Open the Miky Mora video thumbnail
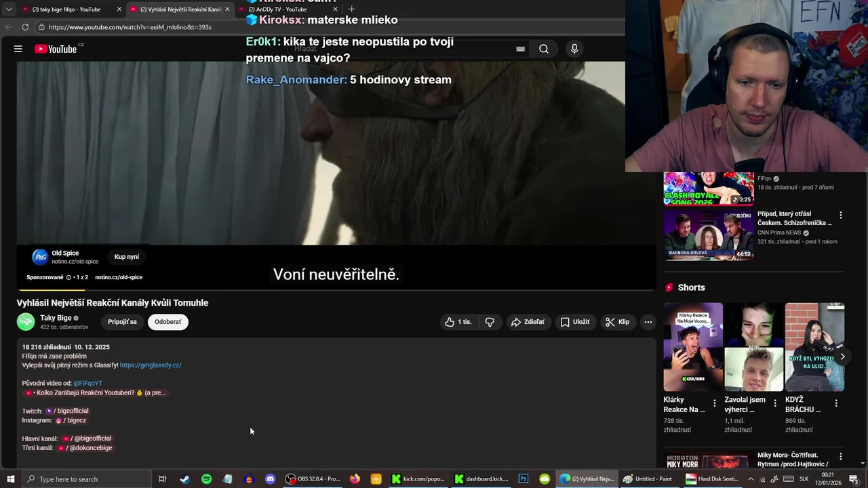The image size is (868, 488). [708, 460]
